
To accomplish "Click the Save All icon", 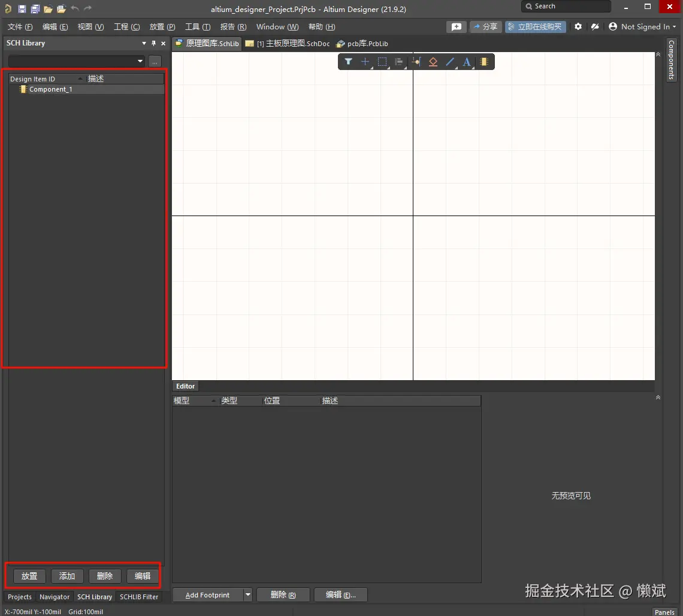I will tap(35, 9).
